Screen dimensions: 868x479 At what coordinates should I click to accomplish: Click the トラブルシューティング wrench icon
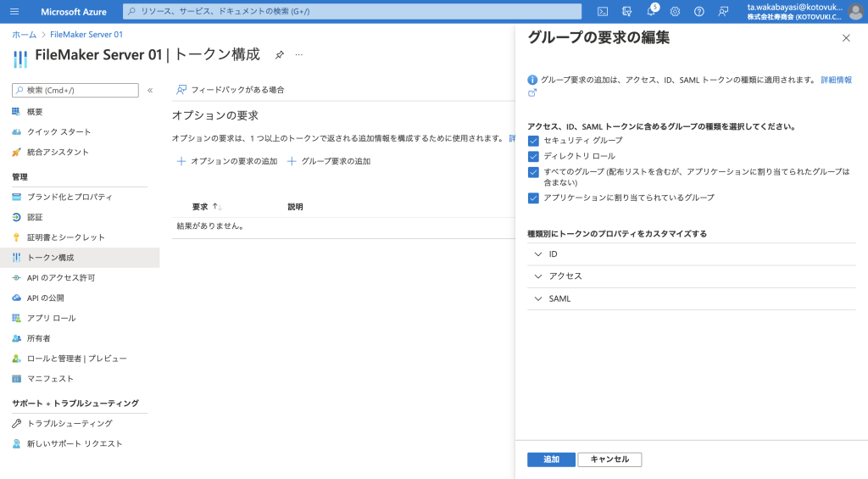(16, 424)
